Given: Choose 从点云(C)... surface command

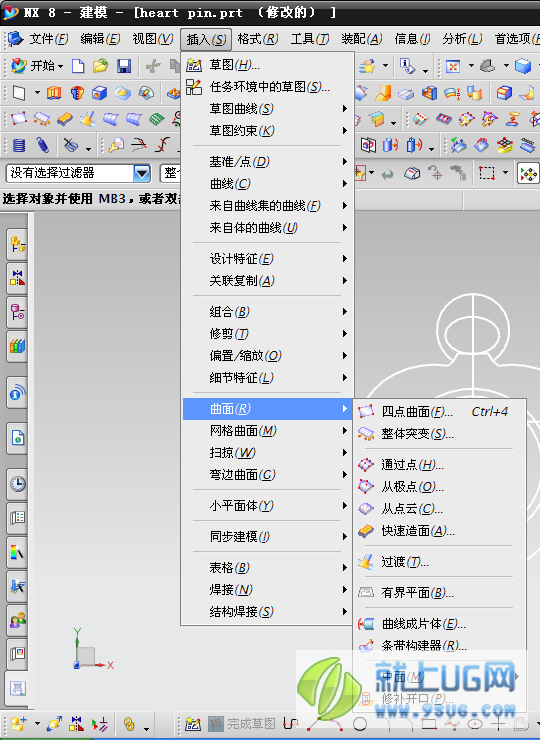Looking at the screenshot, I should pos(439,509).
